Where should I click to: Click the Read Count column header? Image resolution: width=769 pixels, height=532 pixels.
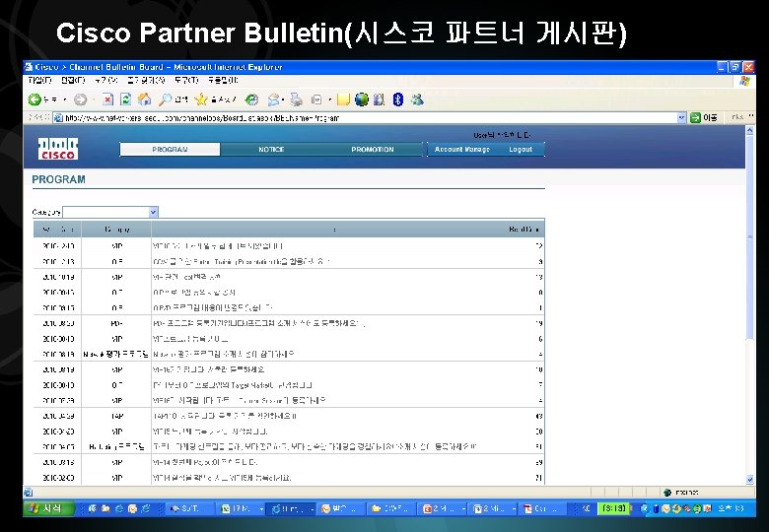524,229
